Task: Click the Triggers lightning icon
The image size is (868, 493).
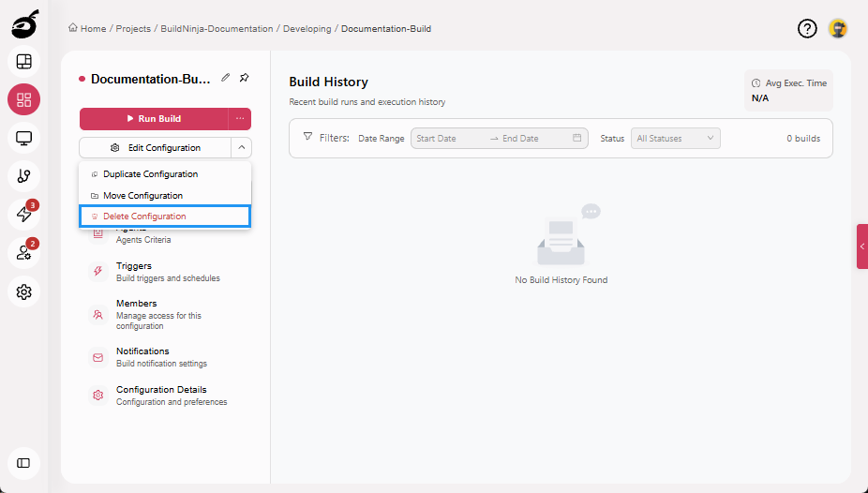Action: [98, 271]
